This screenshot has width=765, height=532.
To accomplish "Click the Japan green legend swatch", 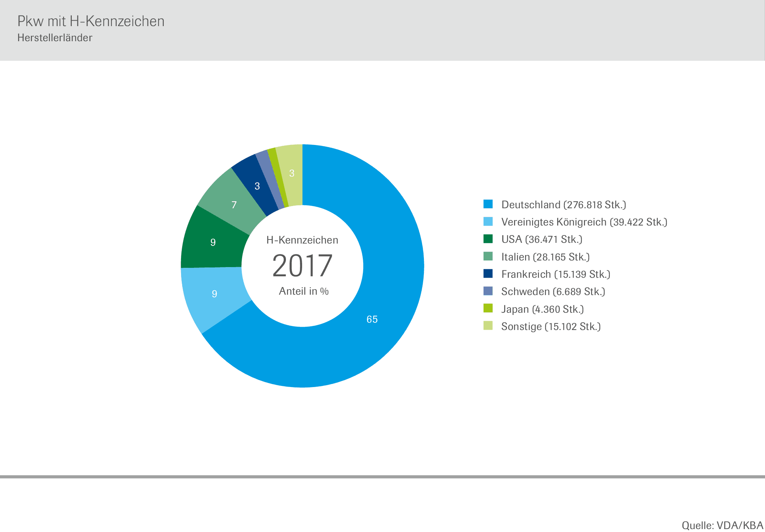I will pos(488,308).
